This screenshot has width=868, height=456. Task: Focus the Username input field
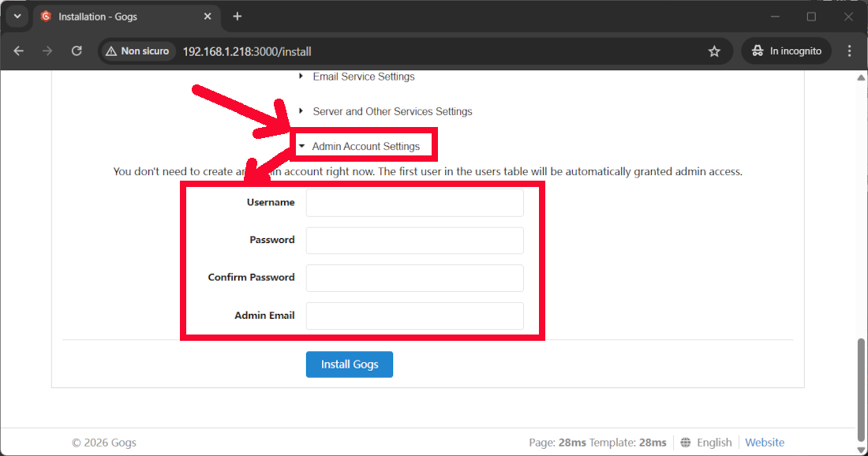click(x=414, y=203)
